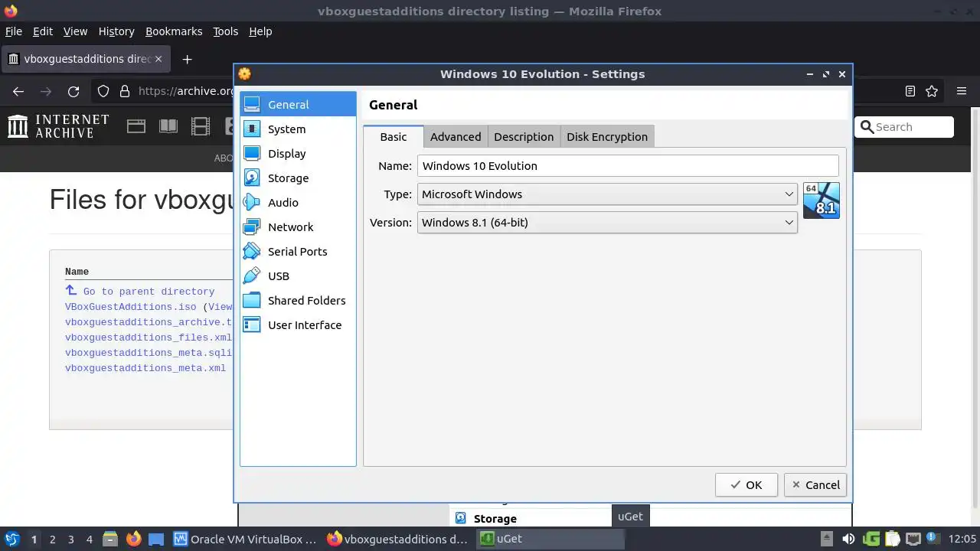
Task: Open the Internet Archive Video film icon
Action: pos(201,127)
